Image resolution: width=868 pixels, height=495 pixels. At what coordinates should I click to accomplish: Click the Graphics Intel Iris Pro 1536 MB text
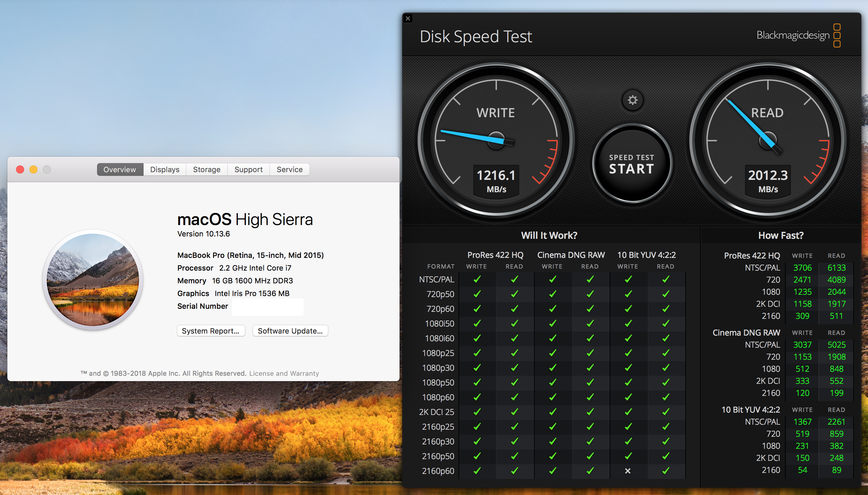233,293
